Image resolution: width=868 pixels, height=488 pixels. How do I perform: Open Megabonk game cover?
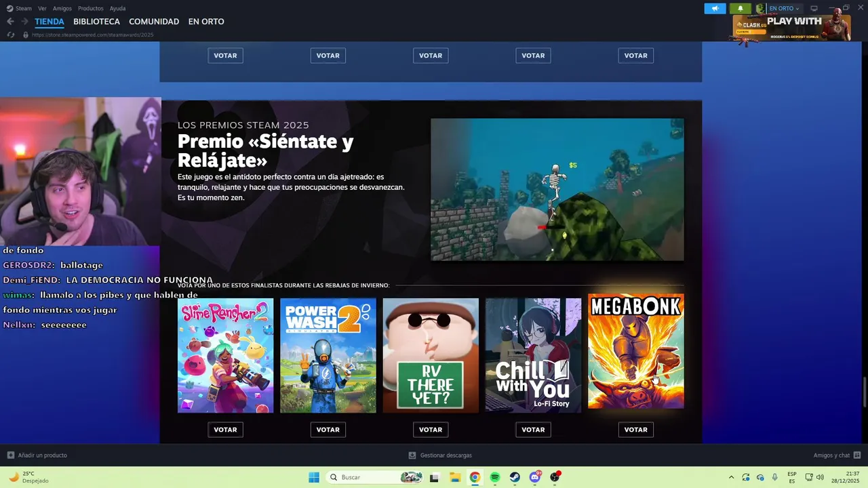635,351
